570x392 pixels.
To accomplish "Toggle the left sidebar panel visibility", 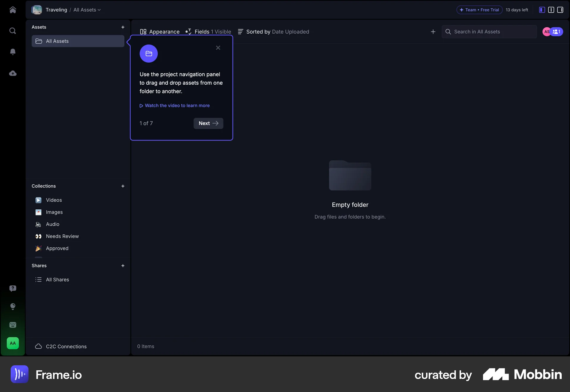I will [x=541, y=10].
